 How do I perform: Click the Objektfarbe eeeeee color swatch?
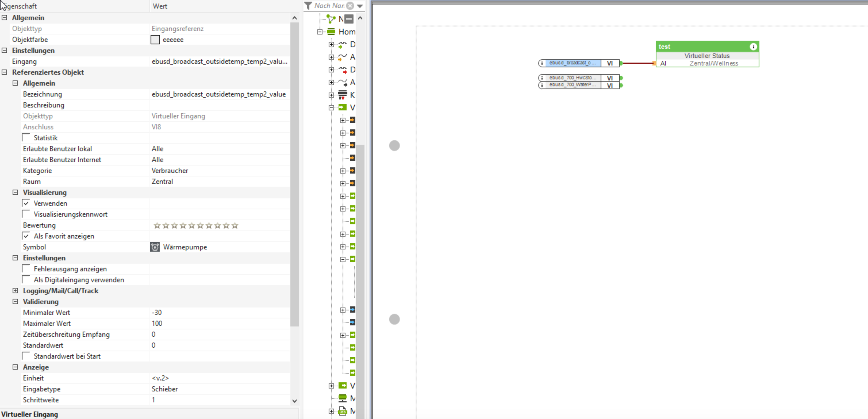155,39
